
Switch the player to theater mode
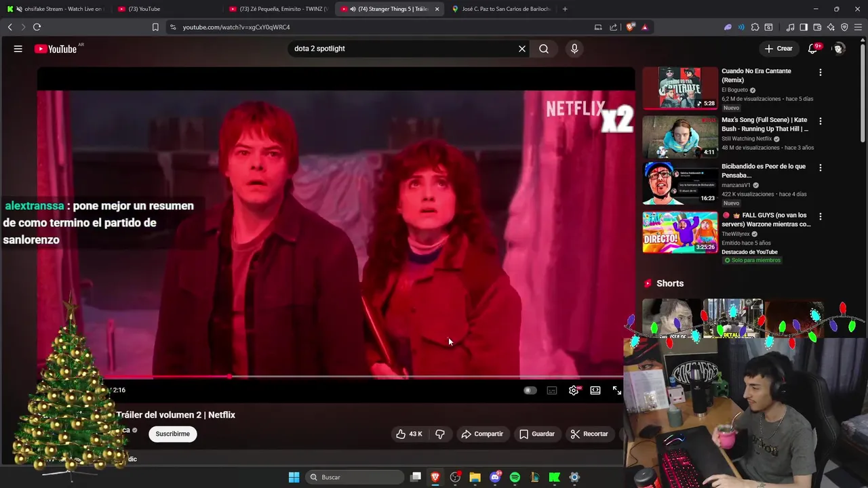[x=595, y=390]
